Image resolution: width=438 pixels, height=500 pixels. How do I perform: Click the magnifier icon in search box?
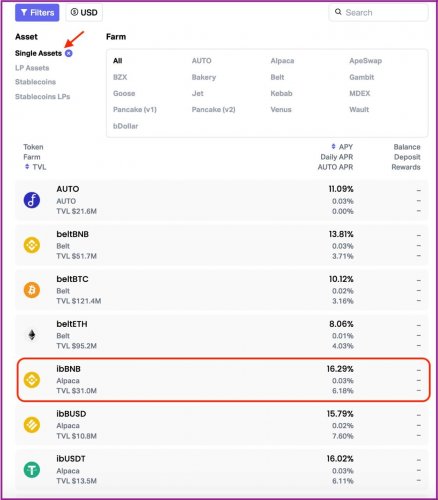click(338, 12)
